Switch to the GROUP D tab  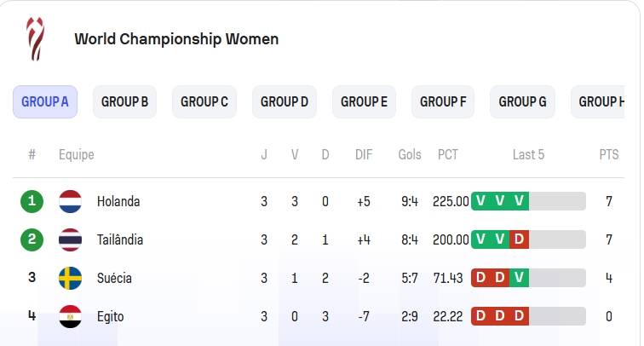tap(285, 102)
